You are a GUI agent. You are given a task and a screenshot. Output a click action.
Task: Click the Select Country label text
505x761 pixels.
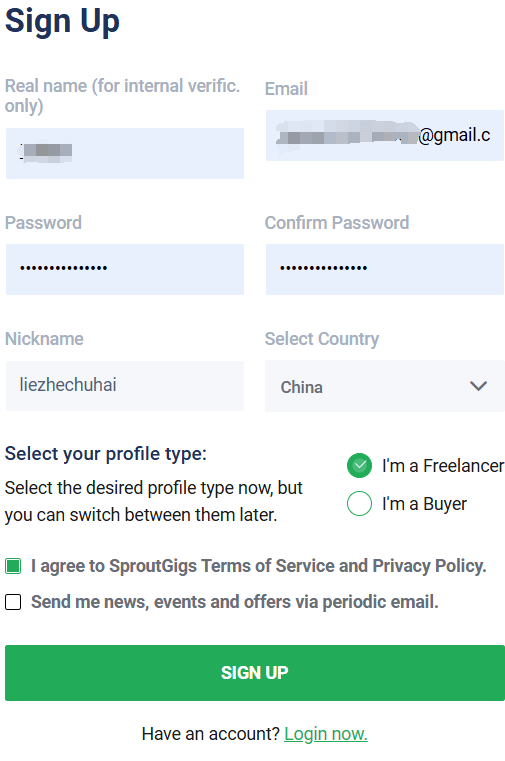(322, 339)
